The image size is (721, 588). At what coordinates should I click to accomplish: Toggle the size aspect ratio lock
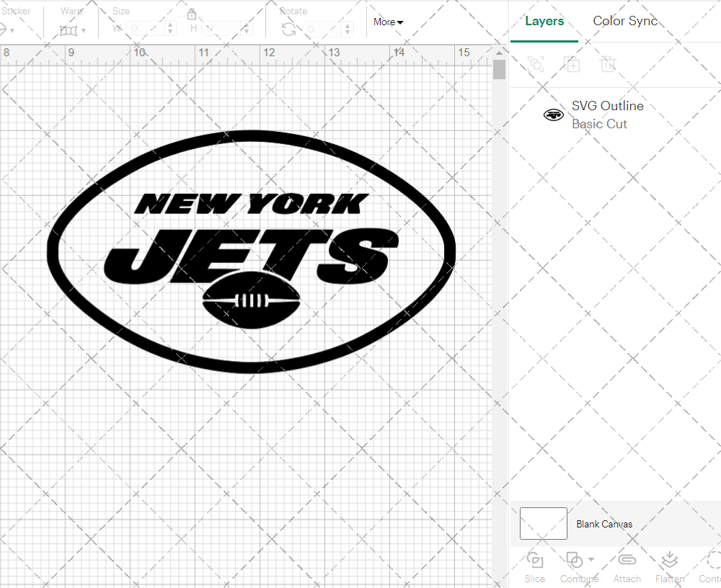tap(192, 15)
